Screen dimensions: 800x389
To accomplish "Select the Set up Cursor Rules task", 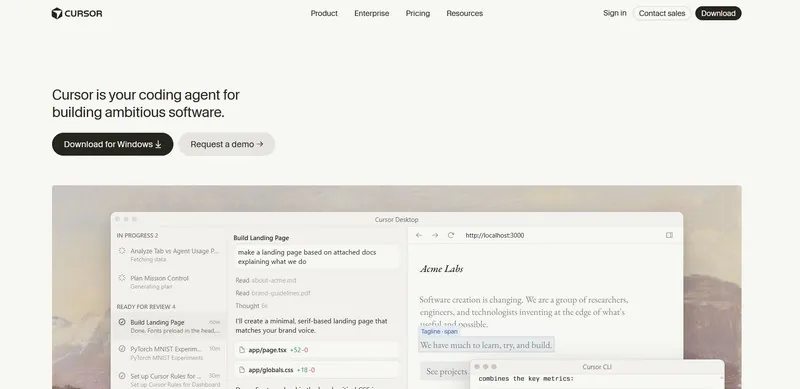I will [169, 380].
